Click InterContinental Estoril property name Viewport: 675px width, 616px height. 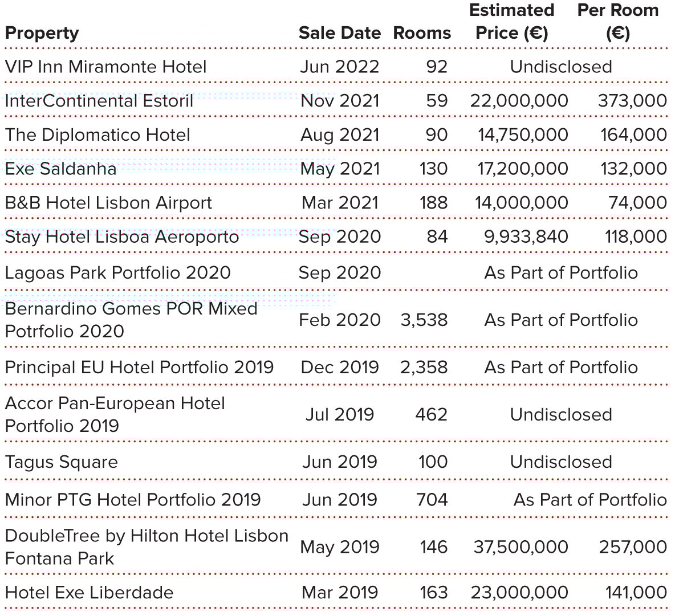(x=99, y=101)
